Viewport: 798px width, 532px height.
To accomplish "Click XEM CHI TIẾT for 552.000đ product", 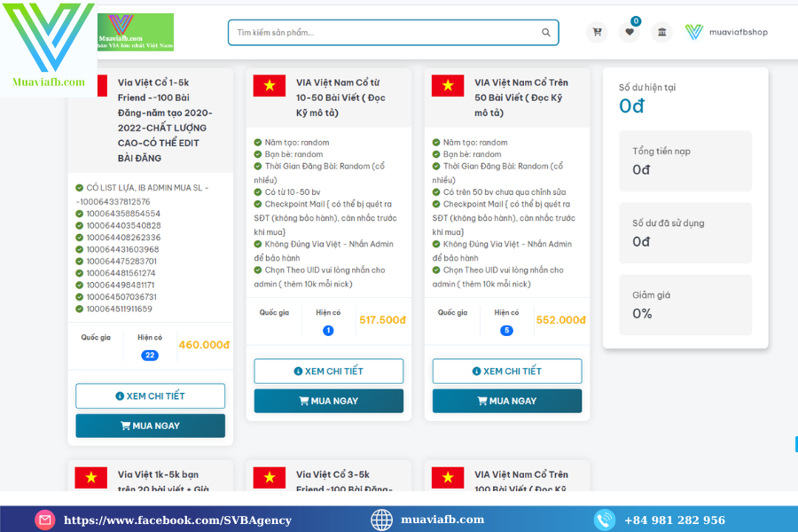I will (x=507, y=372).
